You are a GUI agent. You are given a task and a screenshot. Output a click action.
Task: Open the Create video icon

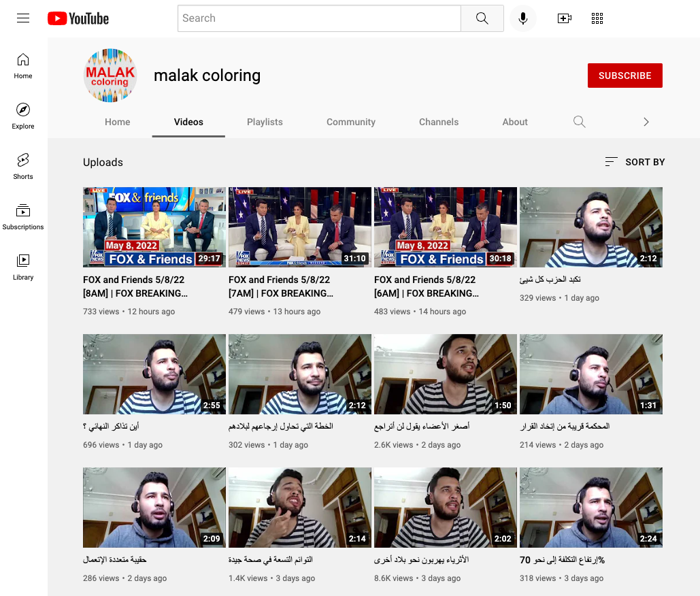click(x=564, y=18)
